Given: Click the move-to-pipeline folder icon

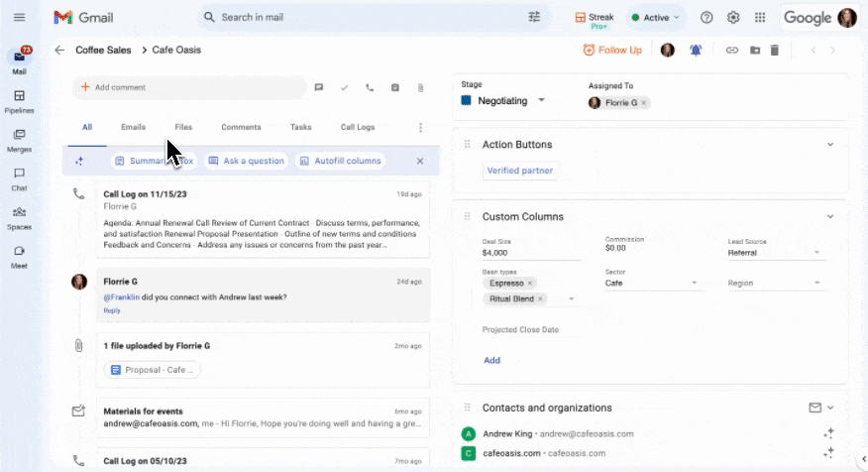Looking at the screenshot, I should click(x=754, y=50).
